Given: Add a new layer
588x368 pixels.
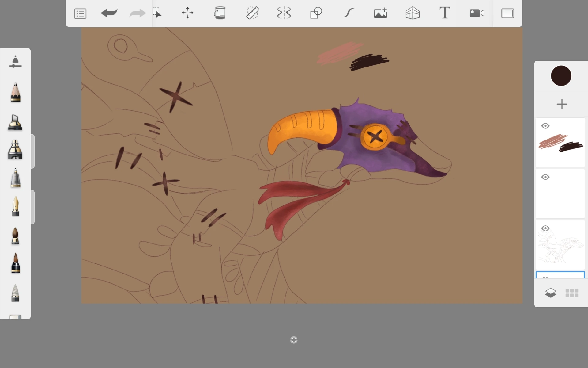Looking at the screenshot, I should [562, 104].
